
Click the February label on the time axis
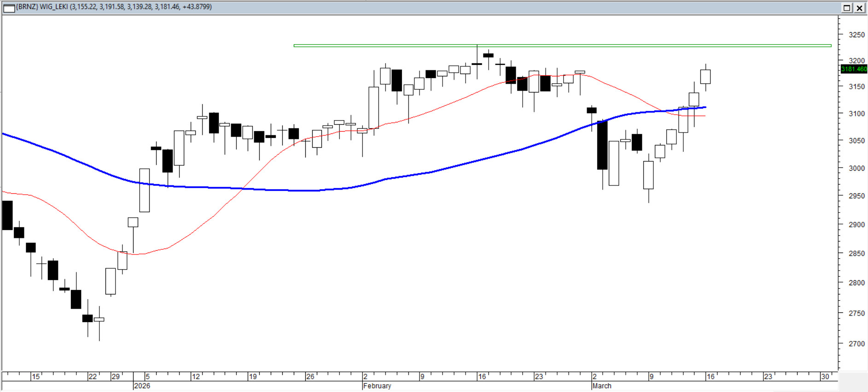pos(377,386)
